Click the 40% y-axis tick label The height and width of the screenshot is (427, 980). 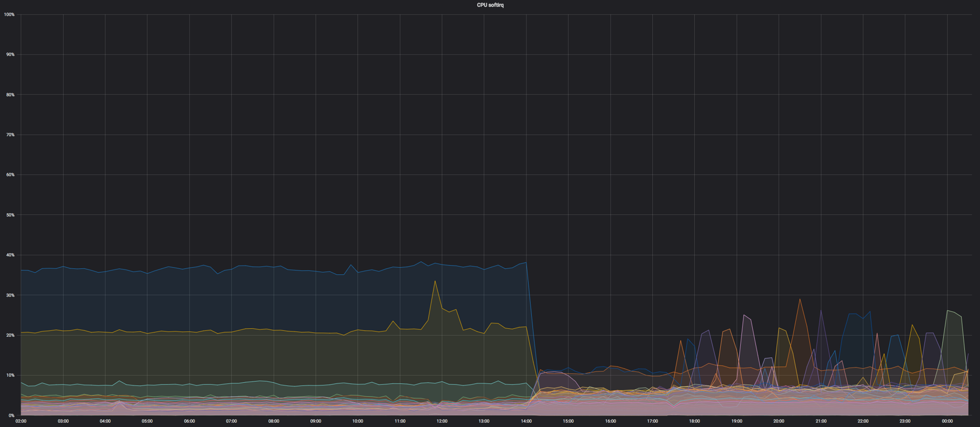[x=10, y=255]
